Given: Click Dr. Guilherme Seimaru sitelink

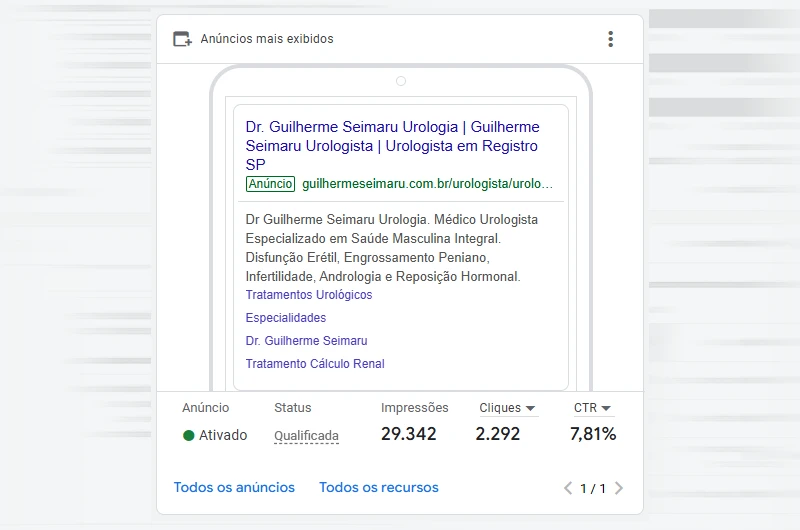Looking at the screenshot, I should [x=306, y=341].
